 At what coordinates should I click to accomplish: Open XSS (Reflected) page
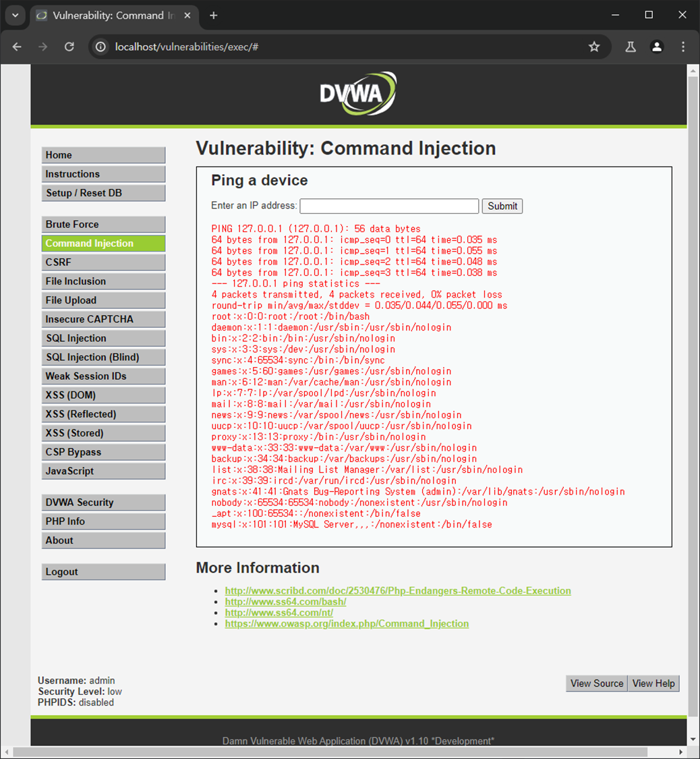(104, 414)
